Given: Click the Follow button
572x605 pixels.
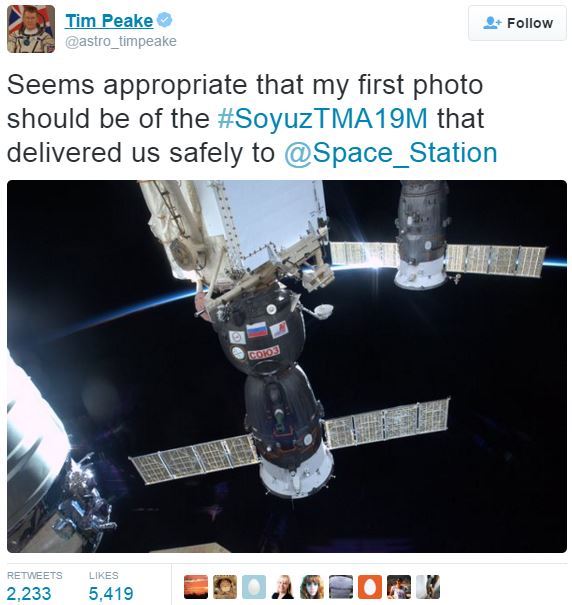Looking at the screenshot, I should [517, 23].
